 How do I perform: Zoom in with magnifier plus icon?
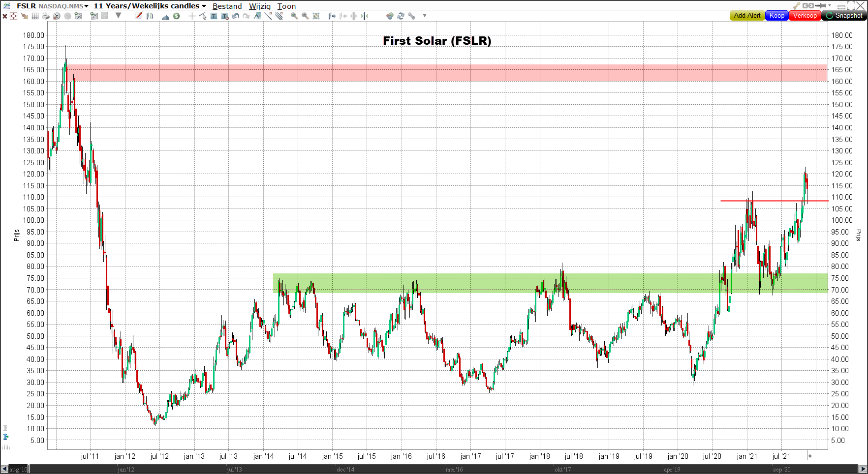tap(294, 16)
